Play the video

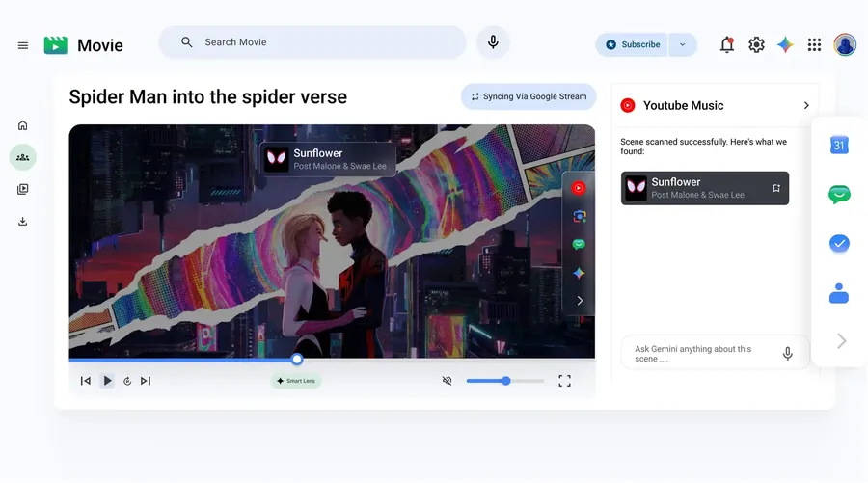pyautogui.click(x=107, y=381)
